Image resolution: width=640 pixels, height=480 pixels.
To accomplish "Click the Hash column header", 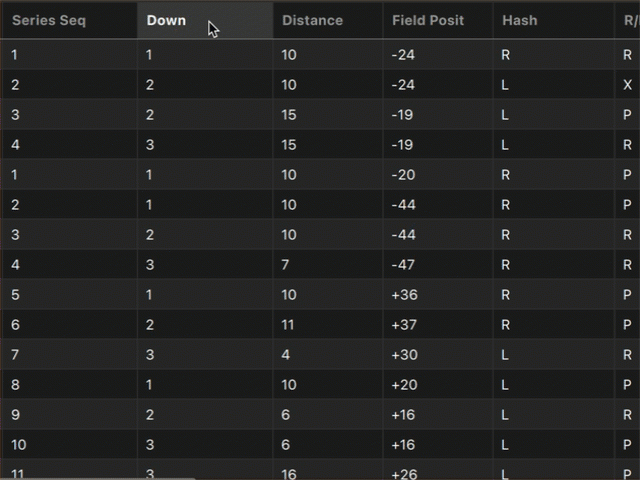I will tap(520, 20).
